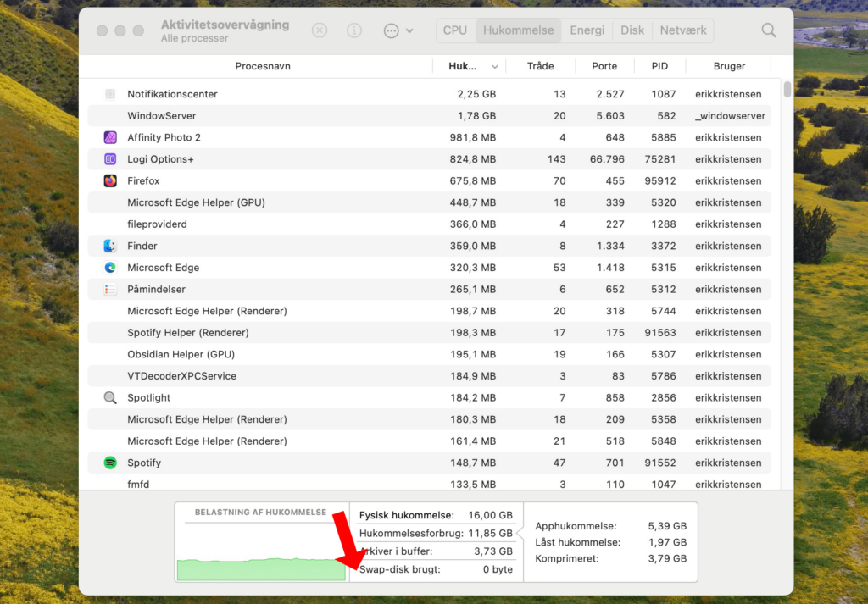Click the Alle processer subtitle

click(x=194, y=39)
